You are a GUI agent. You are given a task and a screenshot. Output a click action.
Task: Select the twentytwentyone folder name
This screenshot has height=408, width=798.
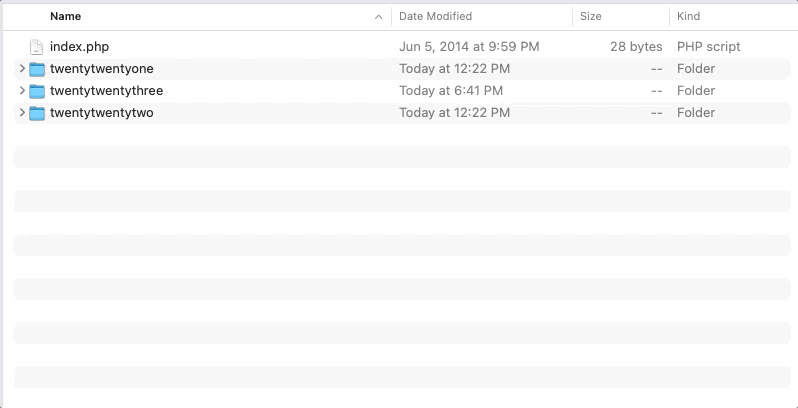click(101, 69)
